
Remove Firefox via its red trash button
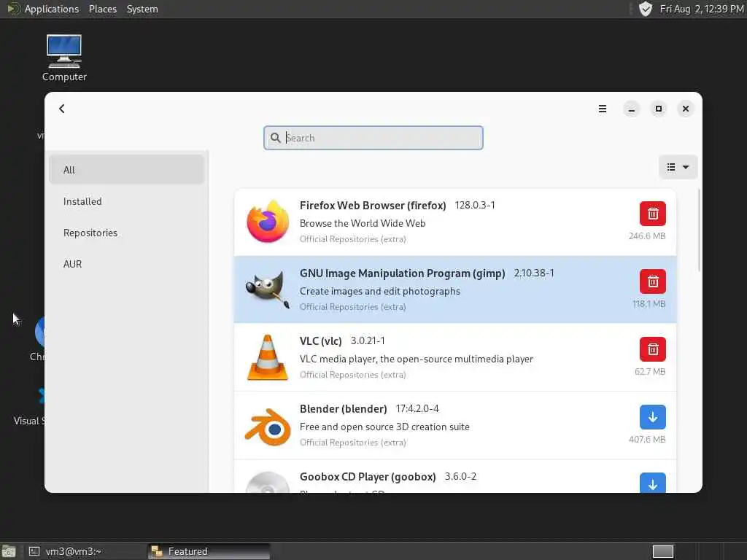click(653, 214)
